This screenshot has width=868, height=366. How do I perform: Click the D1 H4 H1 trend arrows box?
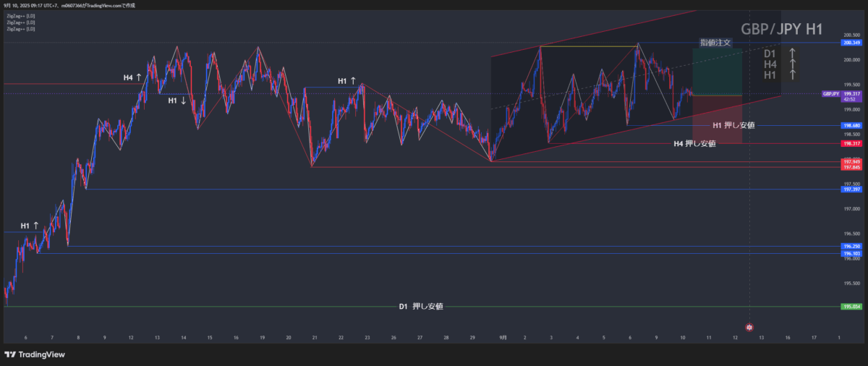(x=780, y=64)
